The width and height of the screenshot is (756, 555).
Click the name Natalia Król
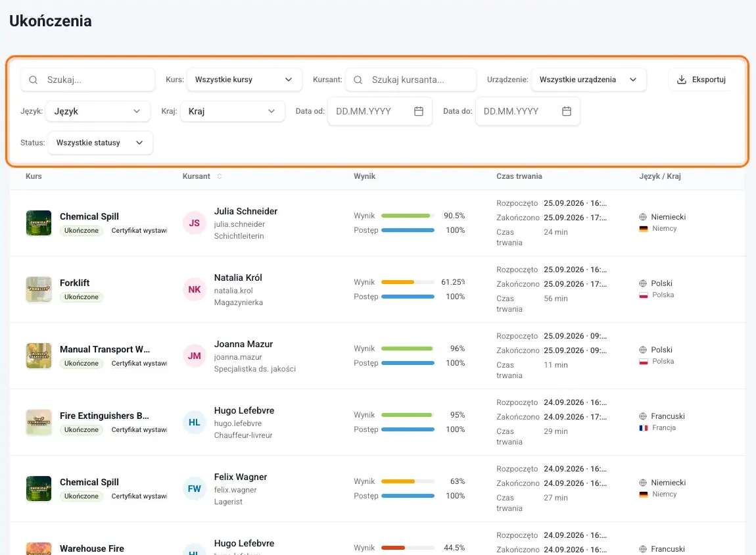(238, 277)
